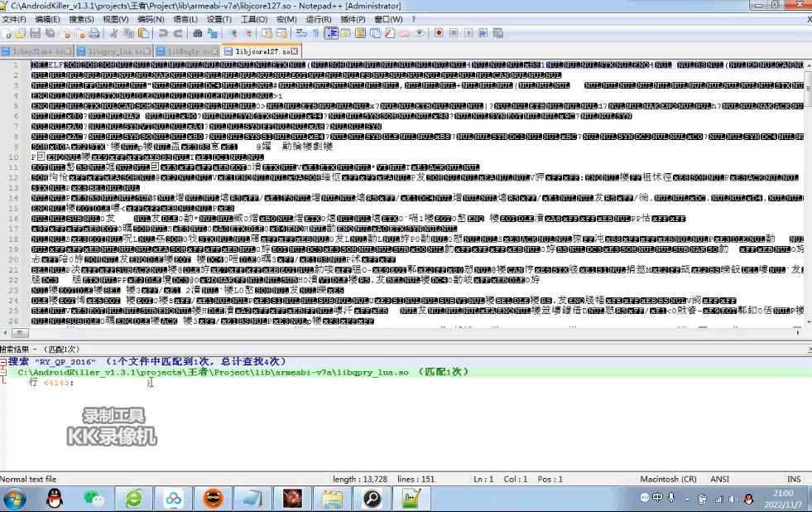Toggle INS insert mode in status bar
Viewport: 812px width, 512px height.
point(793,479)
